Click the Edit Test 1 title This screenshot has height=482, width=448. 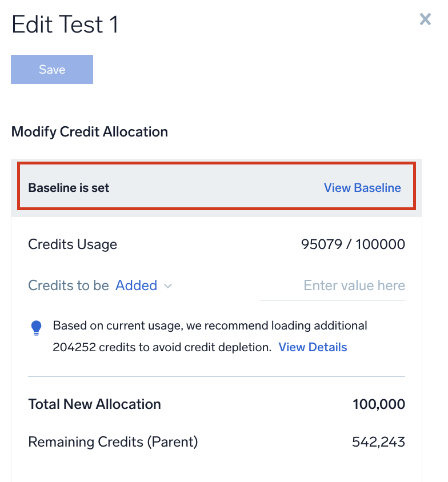tap(65, 25)
